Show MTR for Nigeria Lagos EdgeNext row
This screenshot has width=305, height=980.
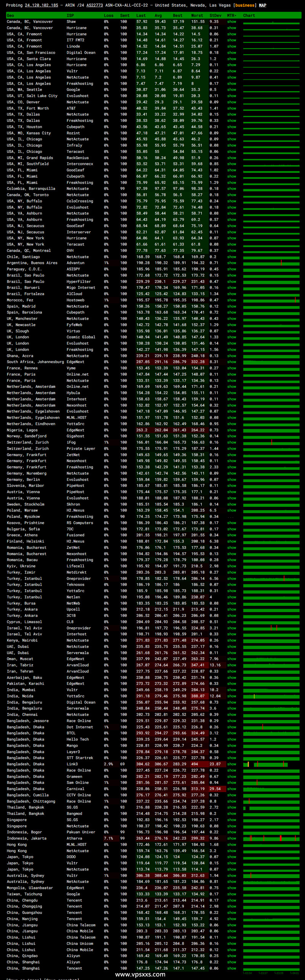[232, 430]
